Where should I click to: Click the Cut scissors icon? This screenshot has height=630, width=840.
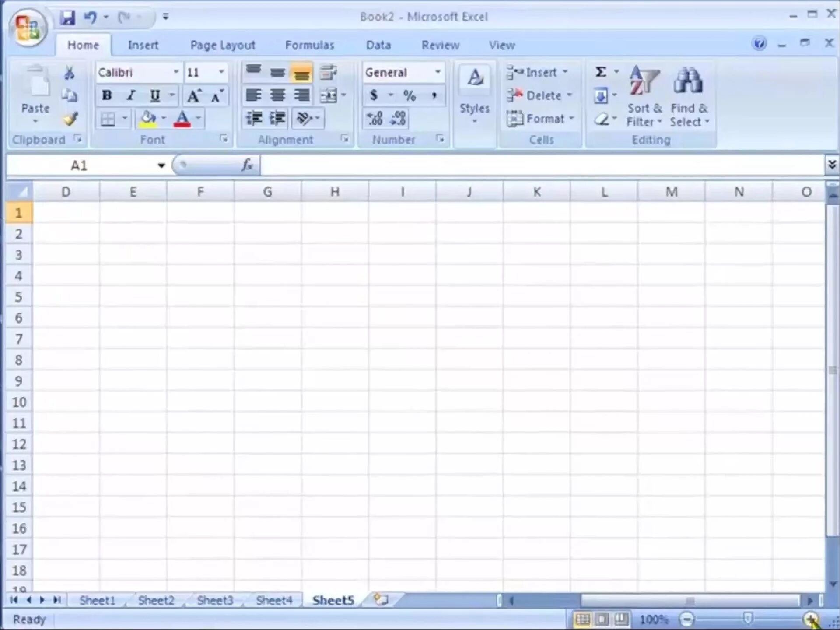click(69, 73)
